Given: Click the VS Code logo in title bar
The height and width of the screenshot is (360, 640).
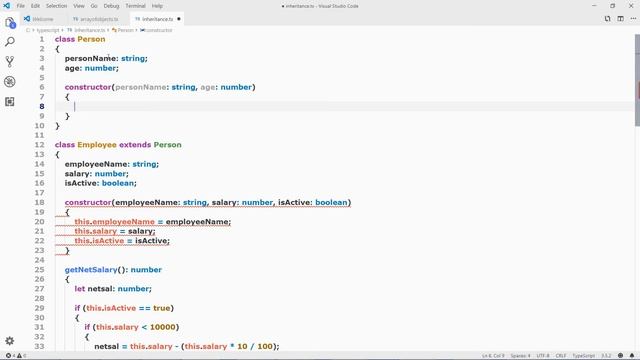Looking at the screenshot, I should pyautogui.click(x=7, y=6).
